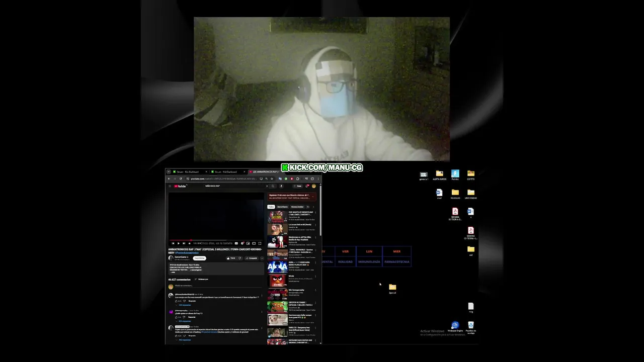Open the Chrome extensions puzzle icon
644x362 pixels.
(x=297, y=178)
